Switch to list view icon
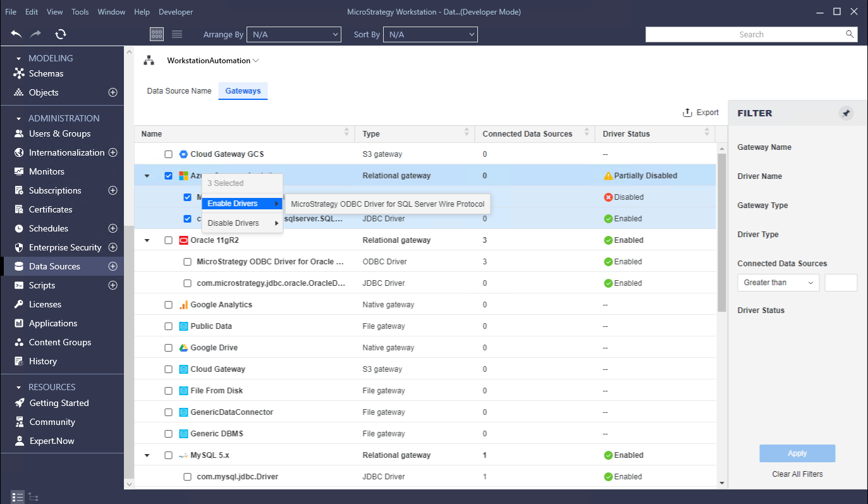Image resolution: width=868 pixels, height=504 pixels. point(177,34)
